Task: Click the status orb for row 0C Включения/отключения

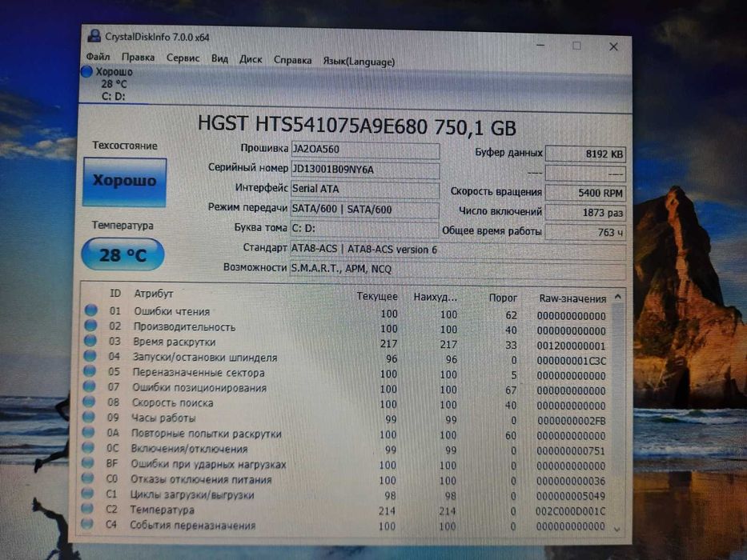Action: pos(87,447)
